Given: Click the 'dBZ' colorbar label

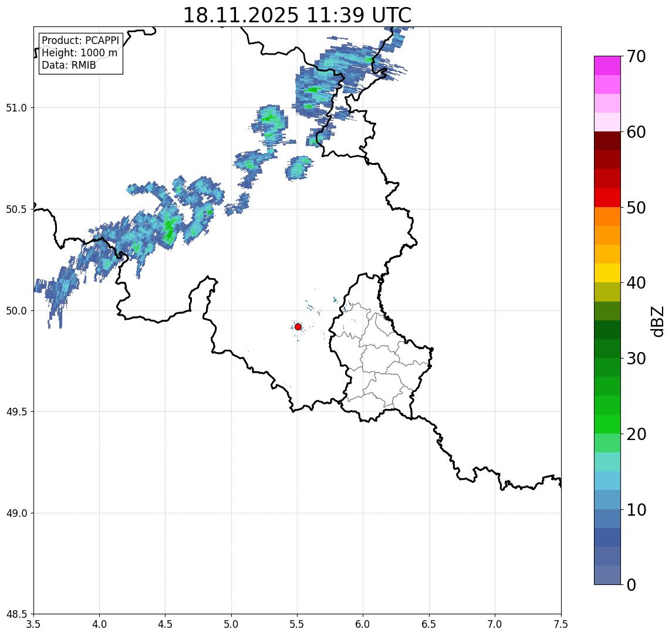Looking at the screenshot, I should point(657,322).
